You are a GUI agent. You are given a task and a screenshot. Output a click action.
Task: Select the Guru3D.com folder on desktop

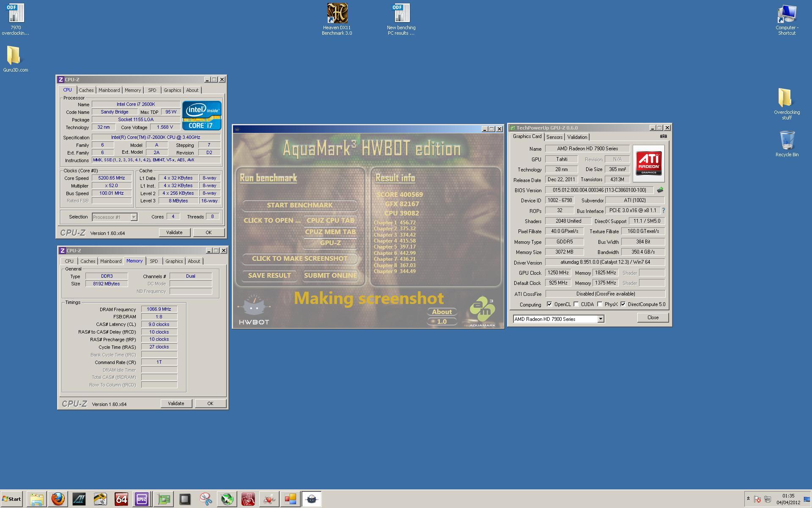16,59
